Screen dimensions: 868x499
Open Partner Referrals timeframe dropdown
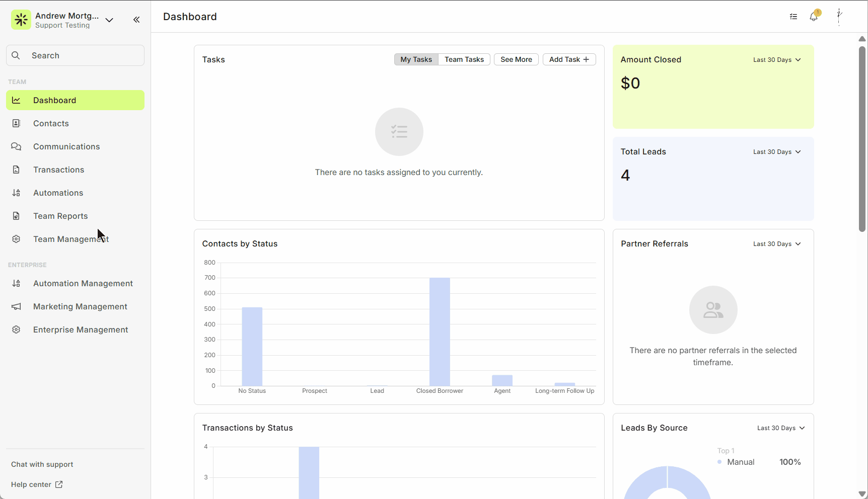[x=777, y=244]
